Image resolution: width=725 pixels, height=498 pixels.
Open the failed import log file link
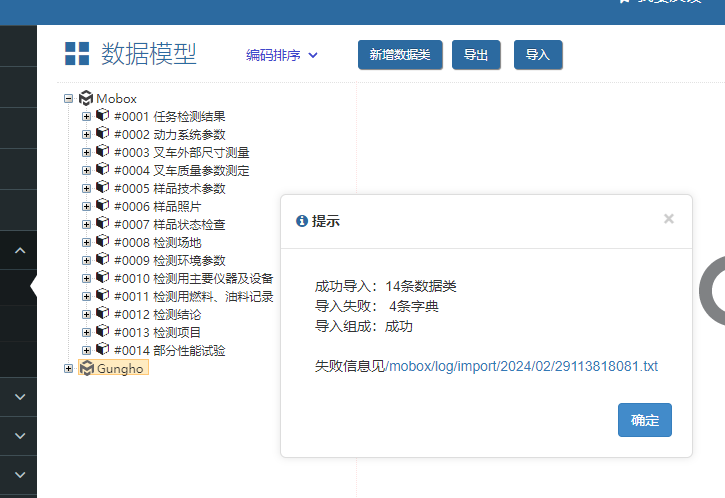tap(521, 367)
